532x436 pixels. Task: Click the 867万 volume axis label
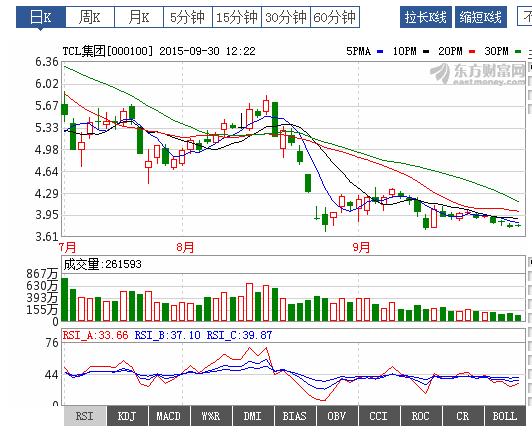pos(42,273)
